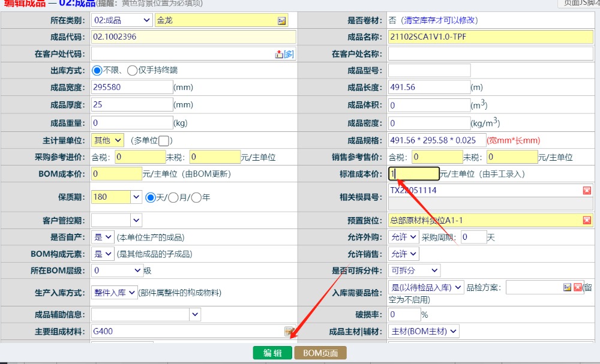Click into the 成品型号 input field
The width and height of the screenshot is (600, 364).
[429, 71]
